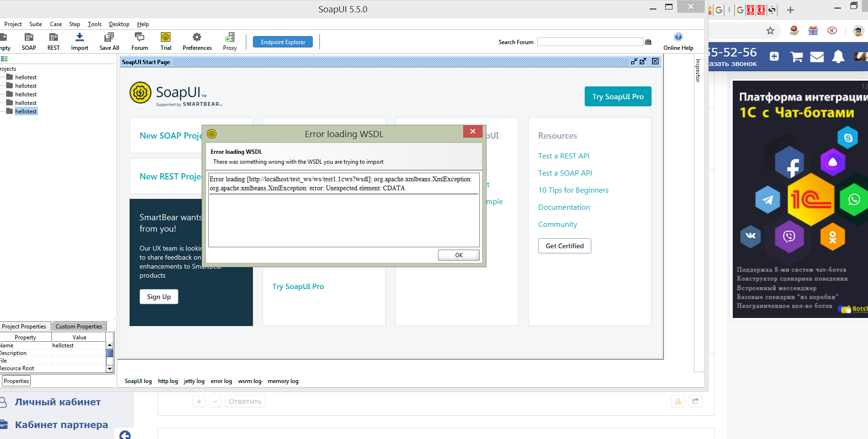Image resolution: width=868 pixels, height=439 pixels.
Task: Open the Desktop menu
Action: 119,24
